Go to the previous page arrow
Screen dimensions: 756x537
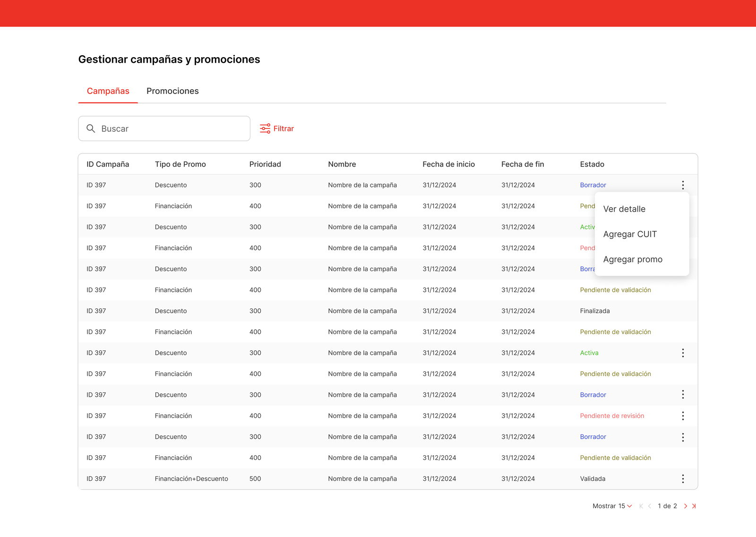(x=650, y=506)
